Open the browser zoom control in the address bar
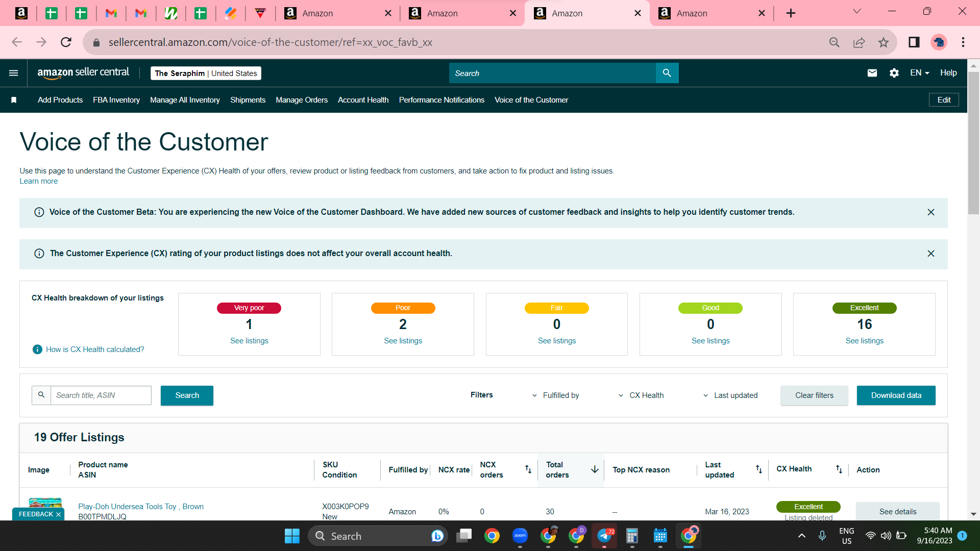Image resolution: width=980 pixels, height=551 pixels. pos(835,42)
